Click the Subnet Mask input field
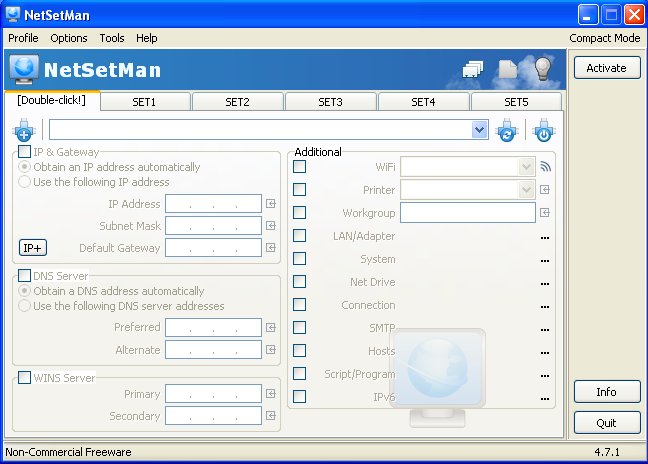This screenshot has width=648, height=464. click(213, 226)
